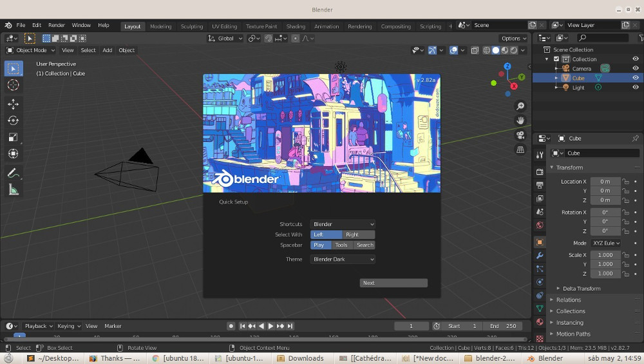Screen dimensions: 644x364
Task: Toggle camera view icon in viewport
Action: click(x=520, y=135)
